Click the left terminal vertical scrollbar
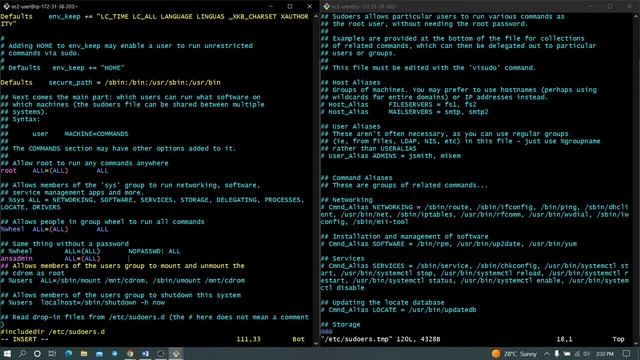 [x=316, y=180]
